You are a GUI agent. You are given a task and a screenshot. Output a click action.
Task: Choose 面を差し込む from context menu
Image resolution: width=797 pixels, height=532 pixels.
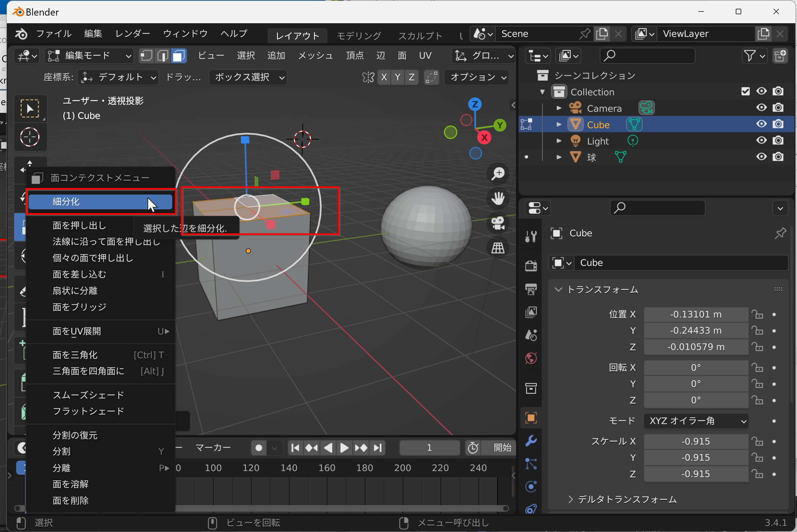79,274
